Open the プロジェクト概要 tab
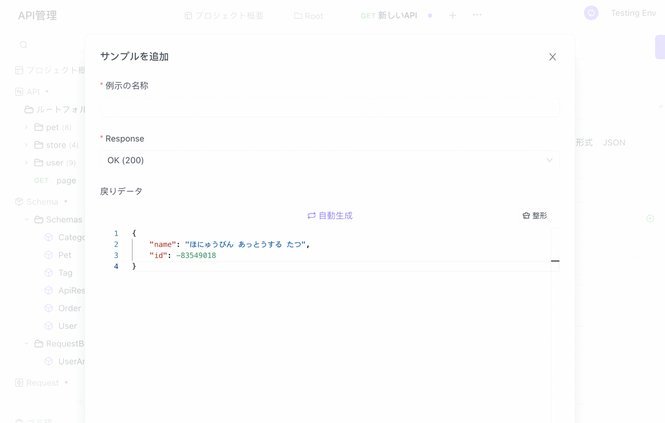Image resolution: width=665 pixels, height=423 pixels. (x=224, y=16)
